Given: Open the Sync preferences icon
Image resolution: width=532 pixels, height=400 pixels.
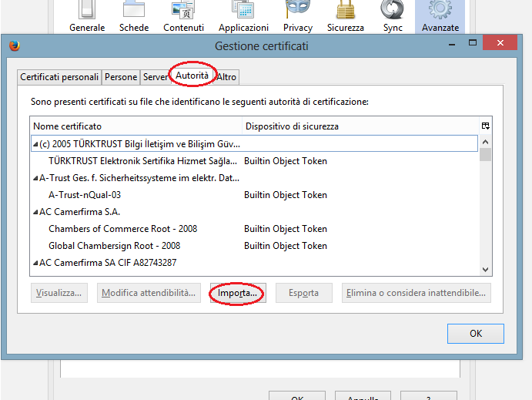Looking at the screenshot, I should point(392,11).
